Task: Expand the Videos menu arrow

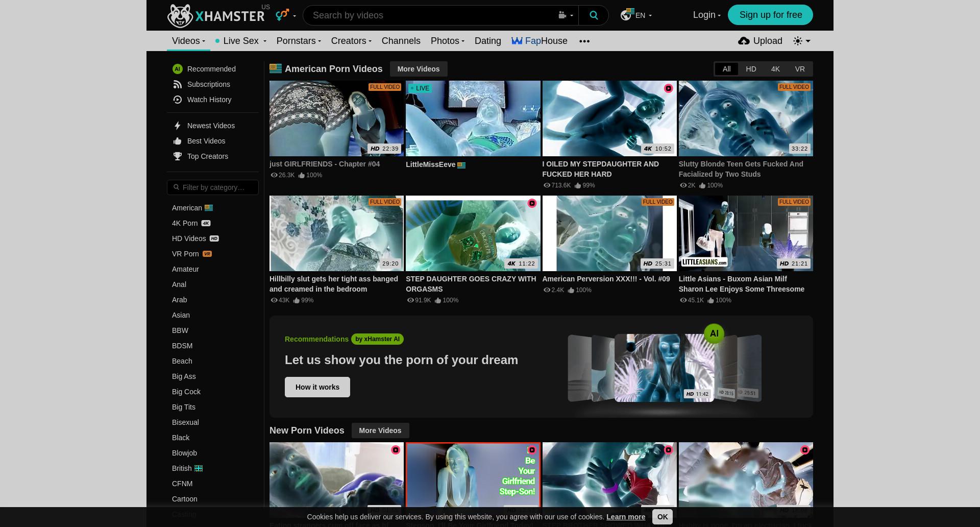Action: pos(204,41)
